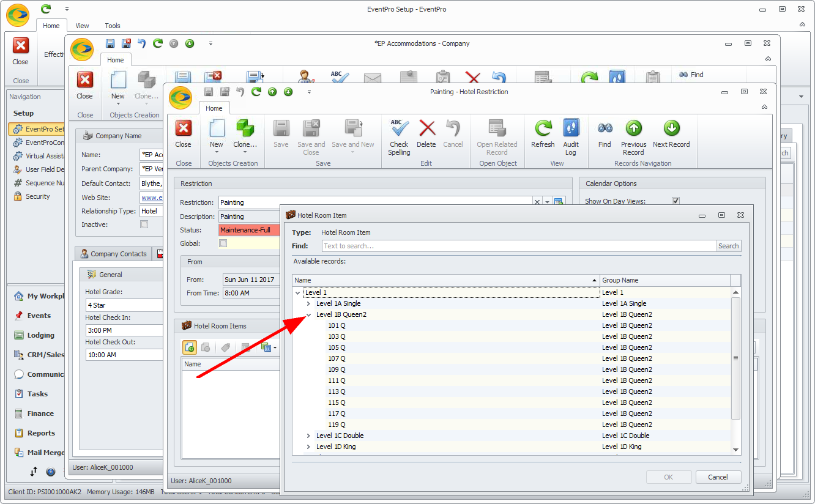Add a Hotel Room Item with the link icon
This screenshot has width=815, height=504.
[189, 347]
